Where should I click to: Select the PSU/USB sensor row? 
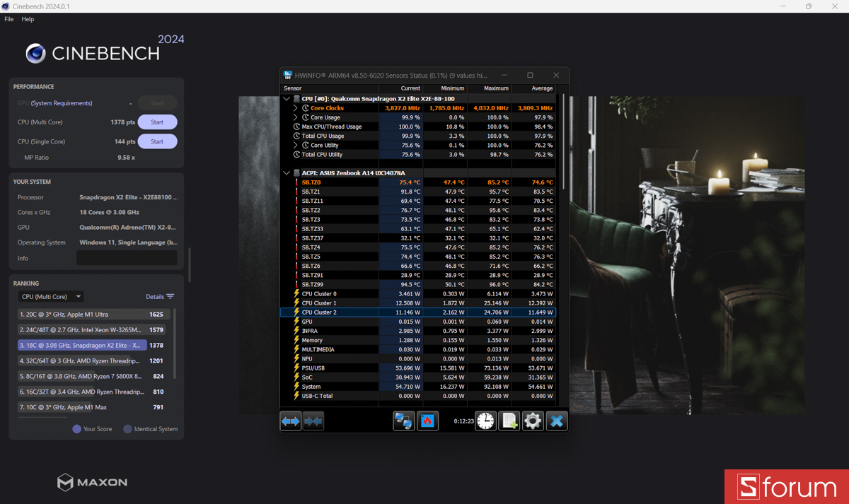click(418, 368)
